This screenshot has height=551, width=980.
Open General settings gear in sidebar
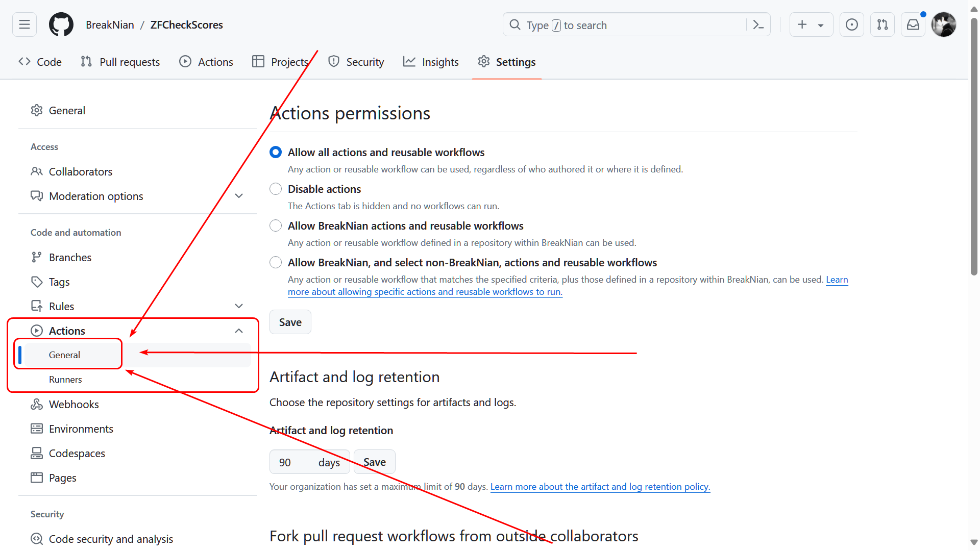[x=37, y=110]
